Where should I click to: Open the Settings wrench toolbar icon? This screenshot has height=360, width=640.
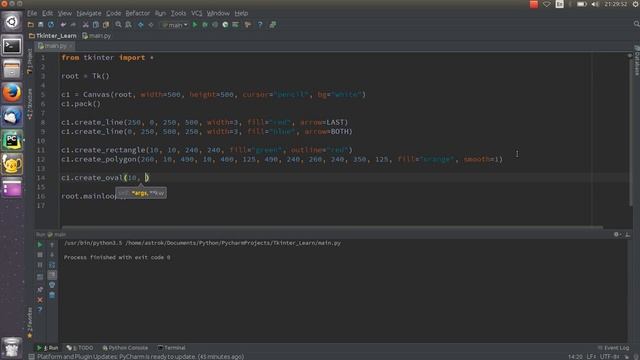[248, 25]
